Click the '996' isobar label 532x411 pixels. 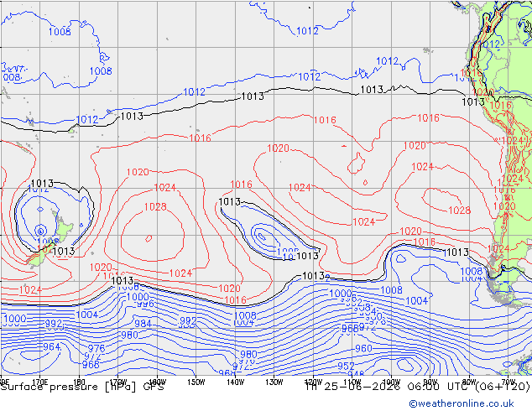point(145,304)
